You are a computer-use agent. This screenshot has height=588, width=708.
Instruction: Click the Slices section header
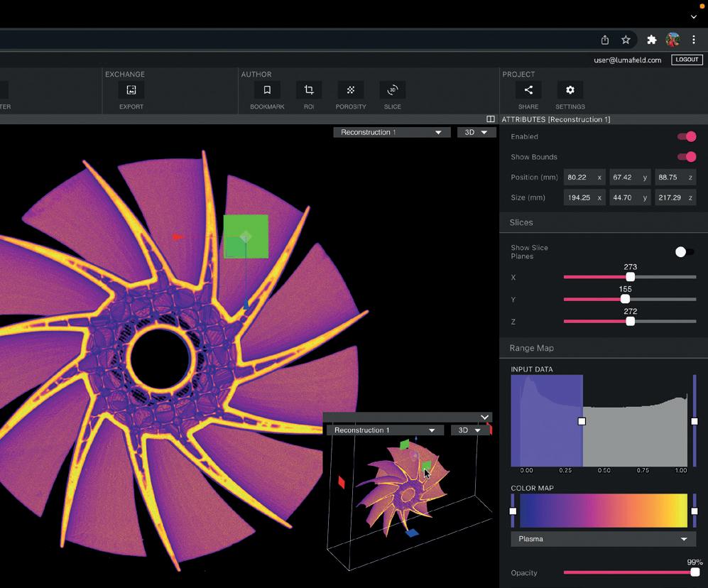pyautogui.click(x=603, y=222)
